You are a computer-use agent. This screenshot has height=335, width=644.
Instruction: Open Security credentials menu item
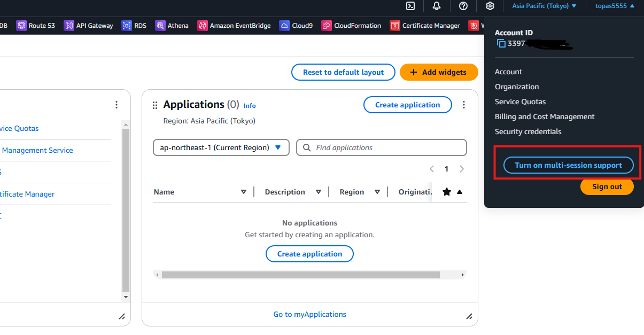point(528,131)
